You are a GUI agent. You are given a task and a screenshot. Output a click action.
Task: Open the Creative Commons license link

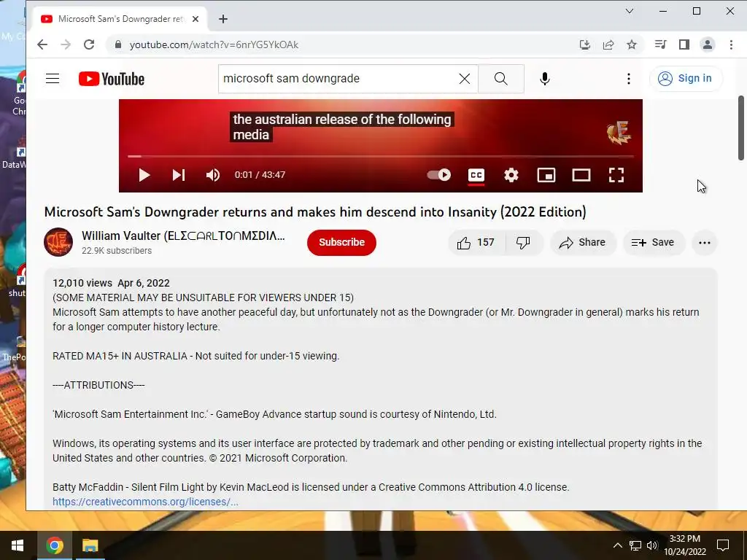coord(145,502)
